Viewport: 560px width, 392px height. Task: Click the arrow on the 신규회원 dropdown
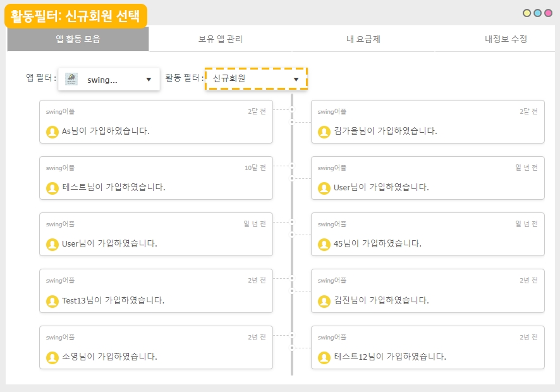click(x=296, y=79)
